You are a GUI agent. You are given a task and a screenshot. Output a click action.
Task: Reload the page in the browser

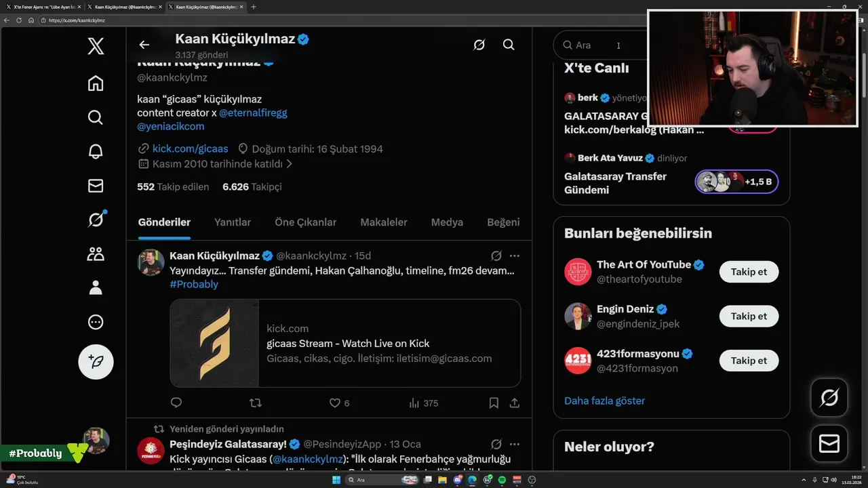click(x=19, y=20)
